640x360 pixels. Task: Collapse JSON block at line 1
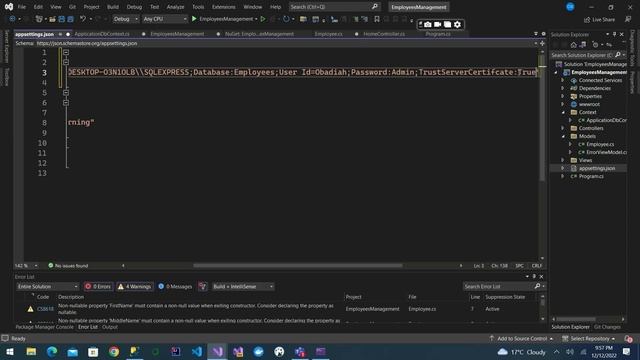[66, 52]
